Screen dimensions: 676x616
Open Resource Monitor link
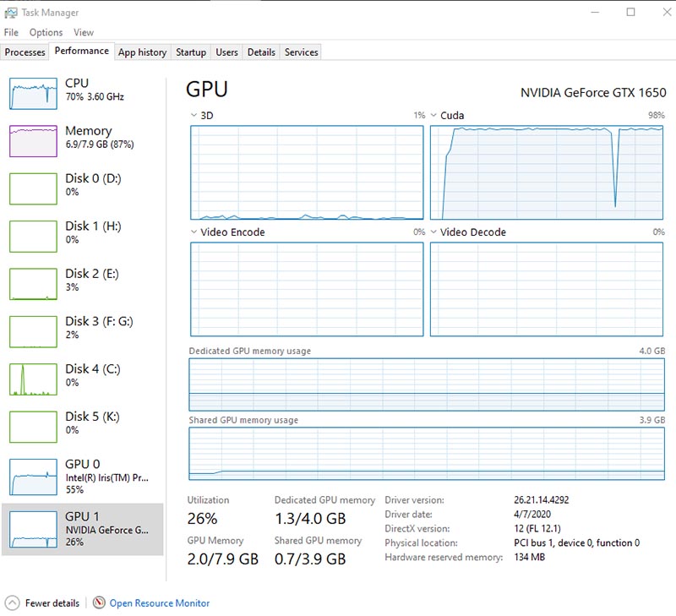(160, 603)
